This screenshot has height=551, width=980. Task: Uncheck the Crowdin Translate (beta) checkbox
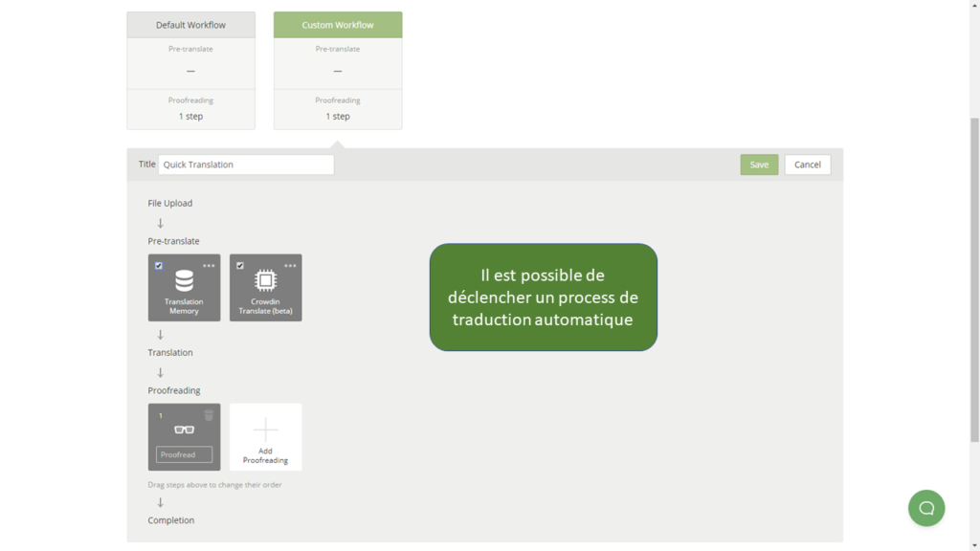pyautogui.click(x=240, y=266)
